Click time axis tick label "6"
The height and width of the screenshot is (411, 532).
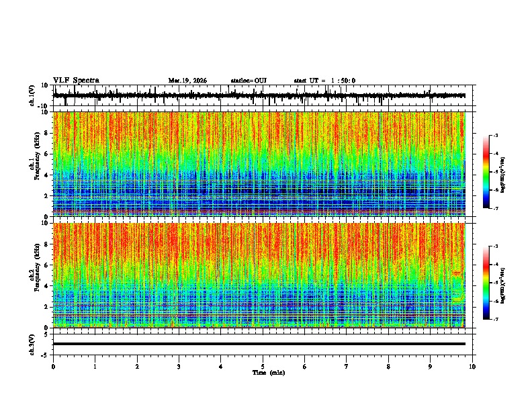click(305, 367)
